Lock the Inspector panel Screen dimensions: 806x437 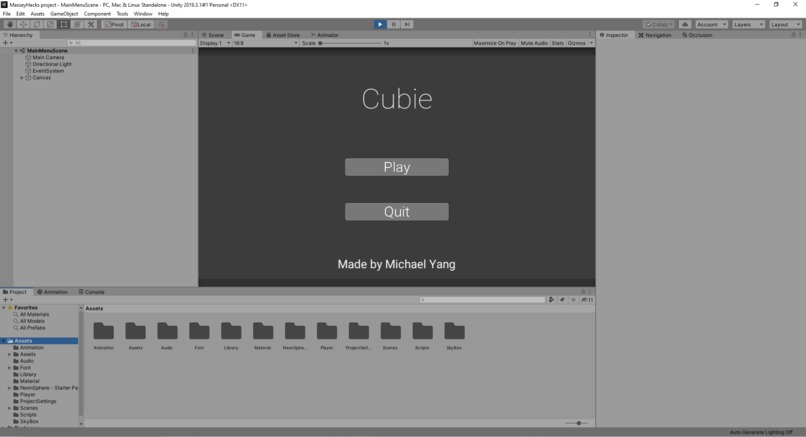tap(793, 35)
